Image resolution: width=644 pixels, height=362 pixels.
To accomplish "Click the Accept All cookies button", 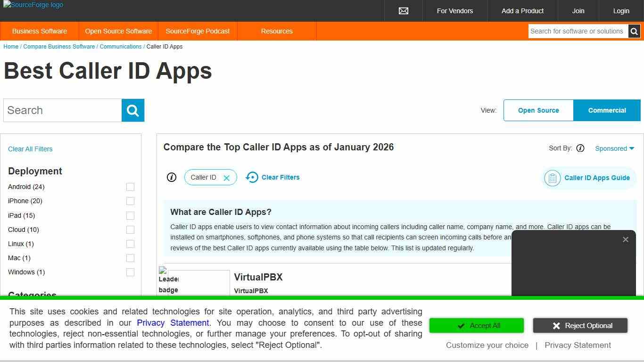I will coord(476,325).
